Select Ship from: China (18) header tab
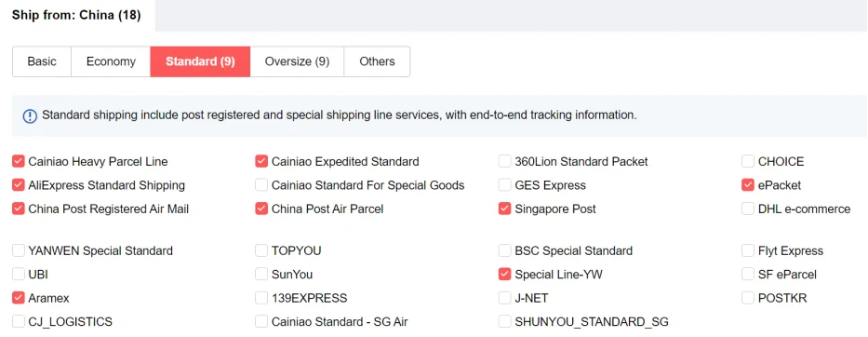868x337 pixels. pos(76,16)
